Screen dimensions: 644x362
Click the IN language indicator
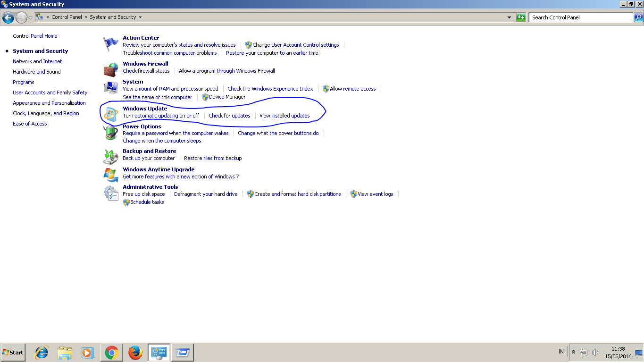click(561, 352)
